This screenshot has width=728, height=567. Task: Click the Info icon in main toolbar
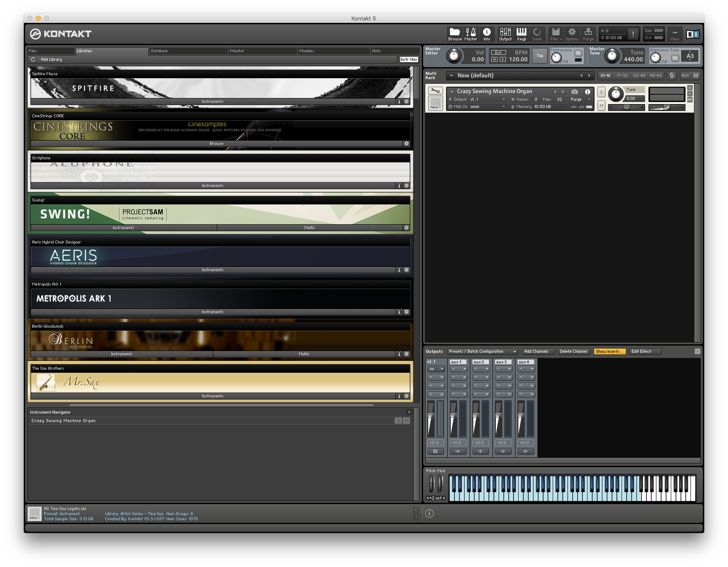click(487, 34)
